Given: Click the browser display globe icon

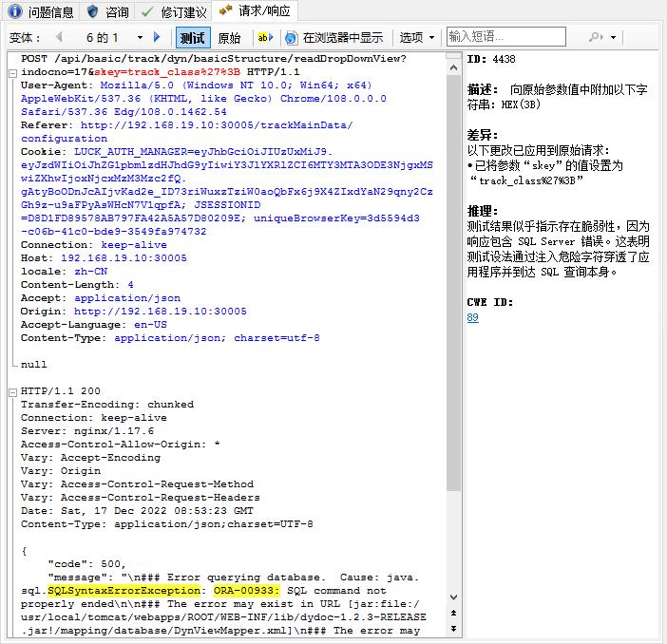Looking at the screenshot, I should click(291, 38).
